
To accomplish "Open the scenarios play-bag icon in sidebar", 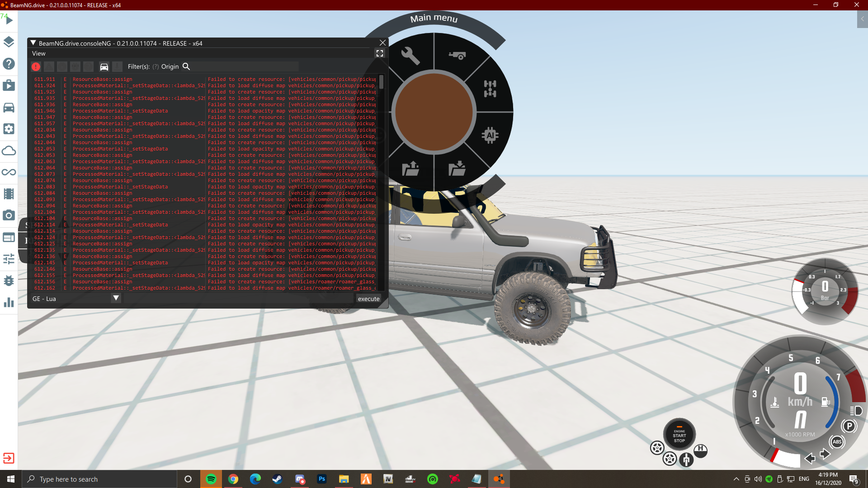I will tap(9, 85).
